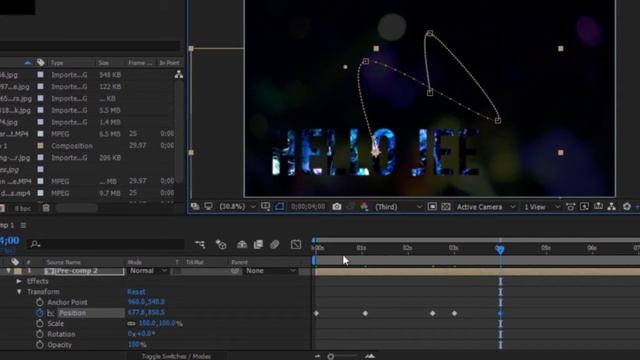Enable the Scale stopwatch
The width and height of the screenshot is (640, 360).
click(x=40, y=323)
